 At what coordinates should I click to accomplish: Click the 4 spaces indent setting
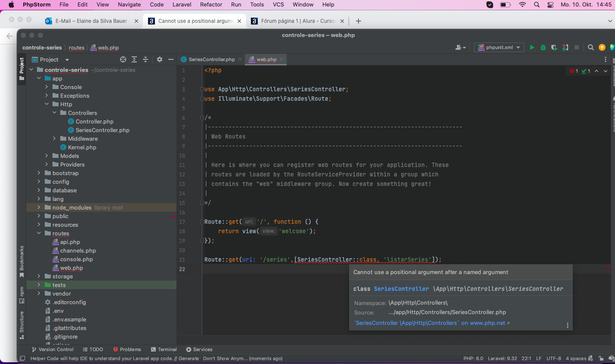click(576, 358)
